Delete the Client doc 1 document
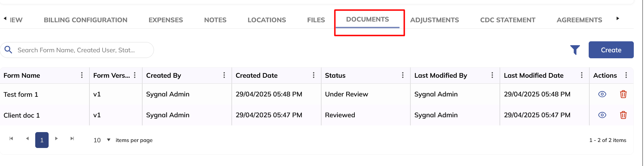644x166 pixels. 623,115
